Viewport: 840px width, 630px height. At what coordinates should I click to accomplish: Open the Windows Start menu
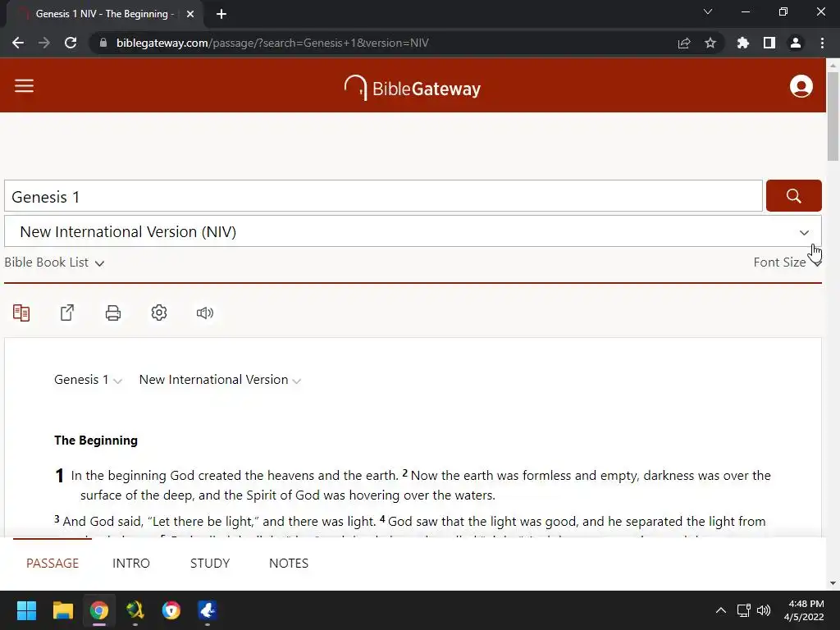tap(26, 610)
